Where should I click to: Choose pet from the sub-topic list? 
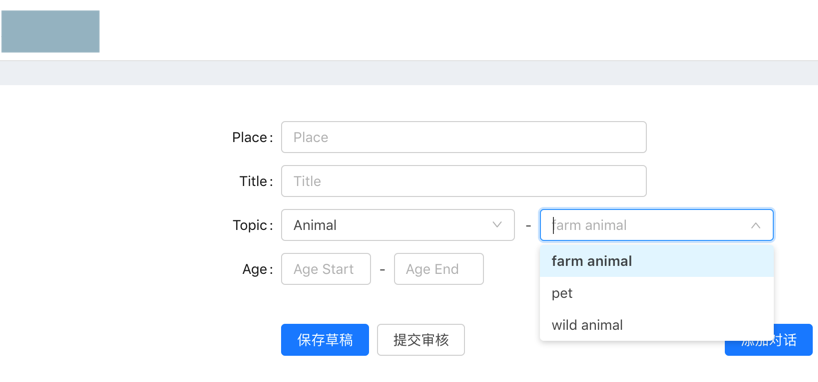[x=656, y=293]
